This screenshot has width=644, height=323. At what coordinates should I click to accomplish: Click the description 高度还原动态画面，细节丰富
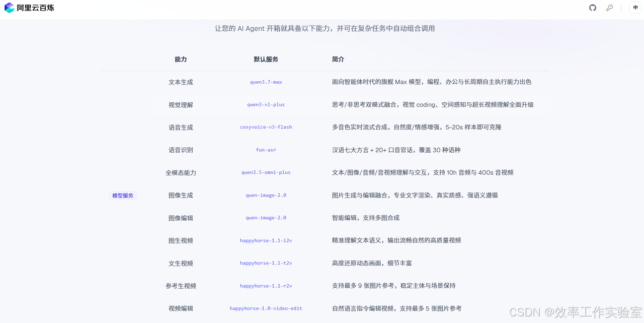tap(372, 263)
